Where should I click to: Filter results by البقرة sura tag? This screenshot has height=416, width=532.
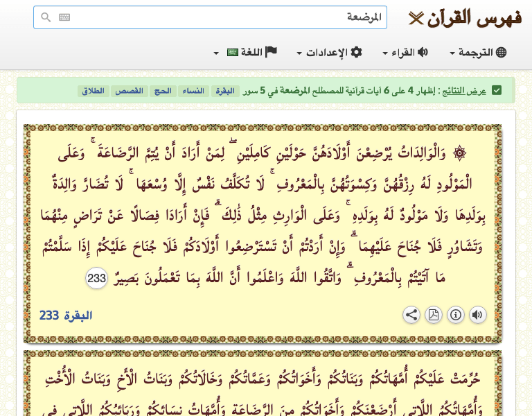[225, 91]
